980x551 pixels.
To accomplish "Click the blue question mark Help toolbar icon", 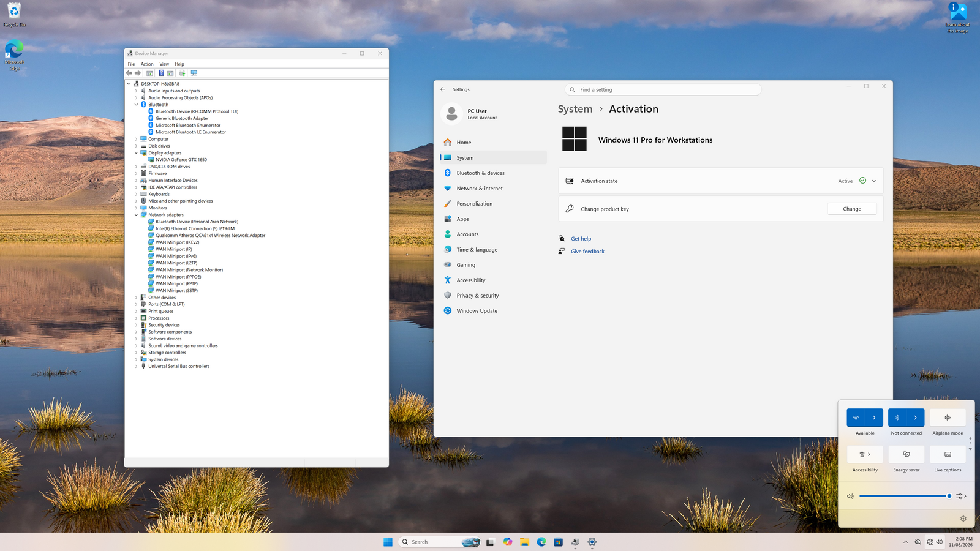I will coord(161,73).
